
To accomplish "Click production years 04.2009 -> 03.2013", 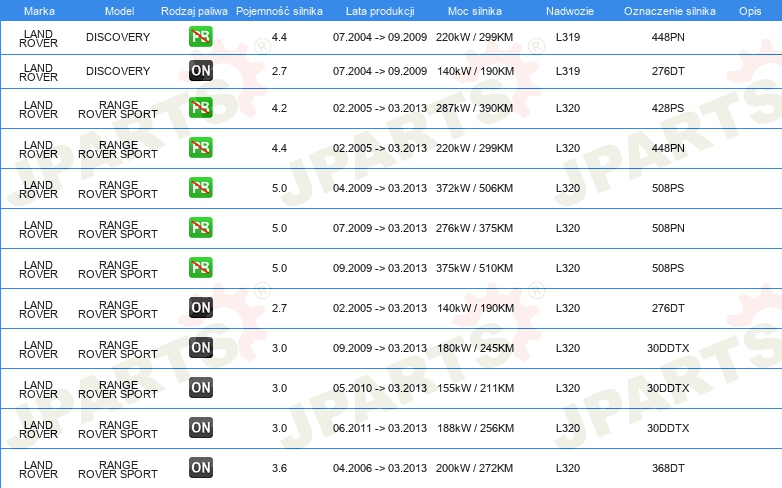I will point(380,188).
